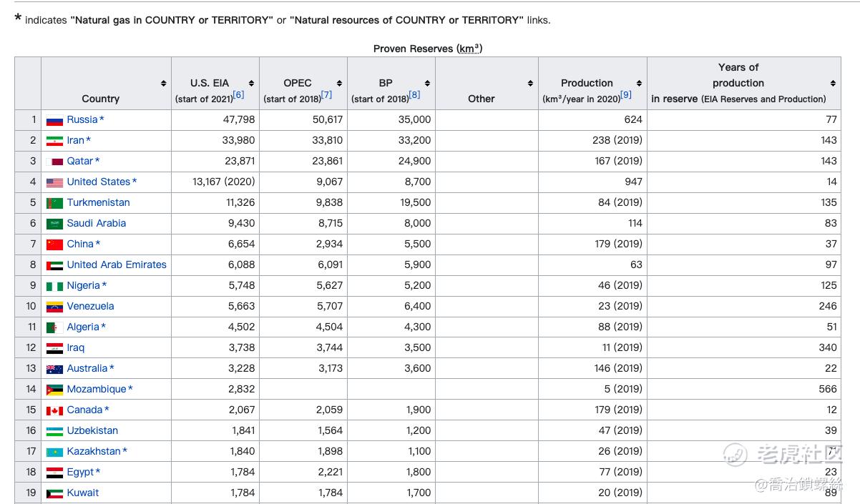This screenshot has width=860, height=504.
Task: Click the Iran flag icon
Action: point(54,141)
